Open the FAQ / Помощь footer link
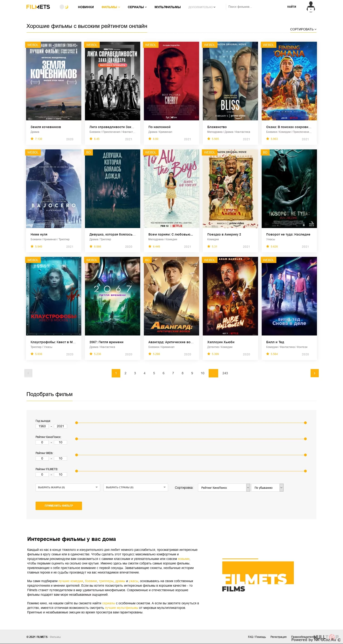This screenshot has height=644, width=343. point(257,637)
